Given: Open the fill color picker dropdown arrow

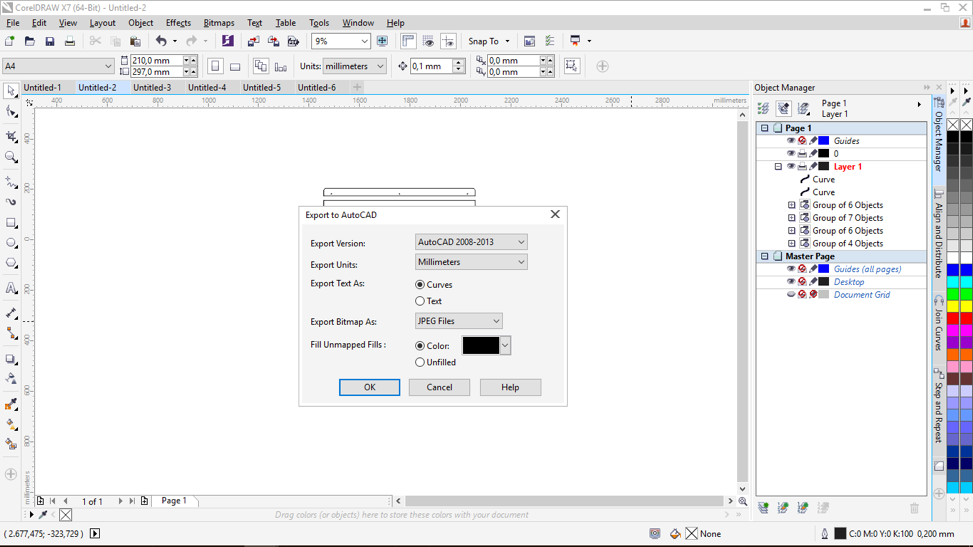Looking at the screenshot, I should pyautogui.click(x=505, y=346).
